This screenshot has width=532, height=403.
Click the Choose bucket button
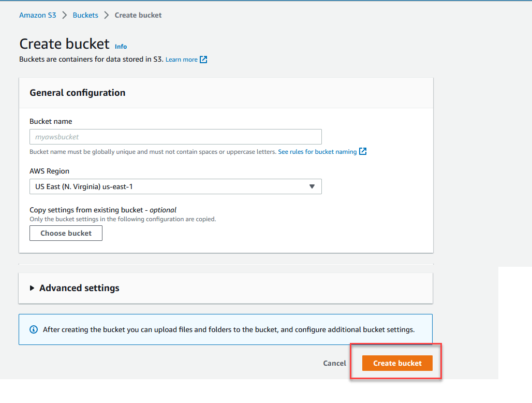click(x=66, y=233)
